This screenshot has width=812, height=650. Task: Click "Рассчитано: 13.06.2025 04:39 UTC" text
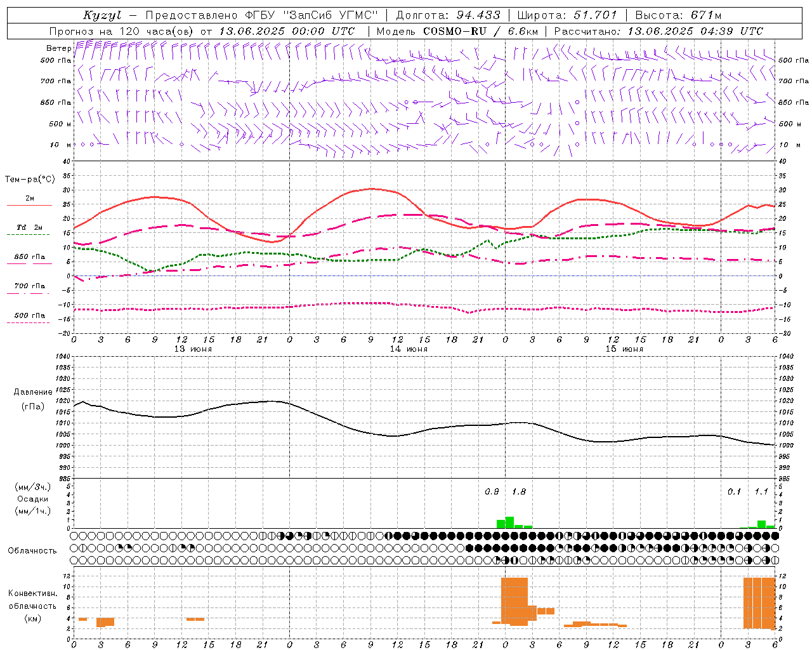[x=658, y=31]
